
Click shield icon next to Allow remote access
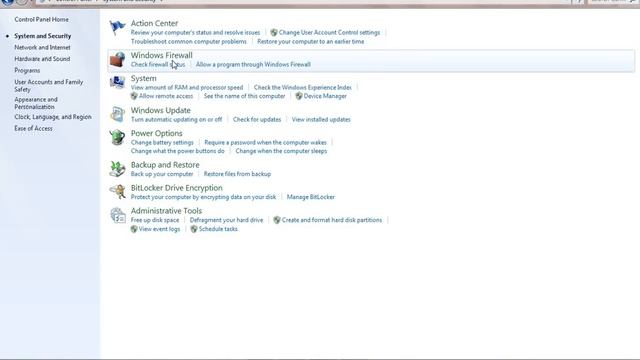point(134,96)
